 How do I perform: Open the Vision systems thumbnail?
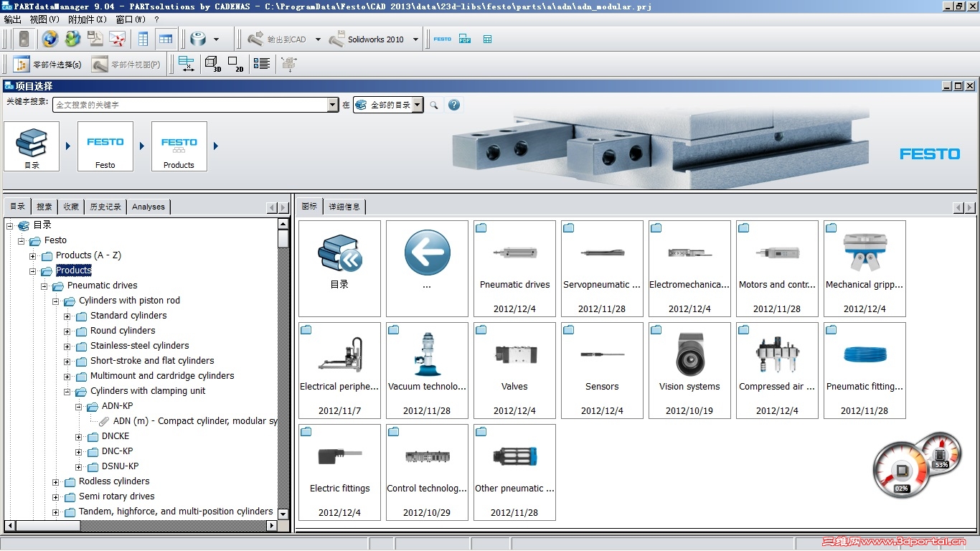pyautogui.click(x=689, y=370)
